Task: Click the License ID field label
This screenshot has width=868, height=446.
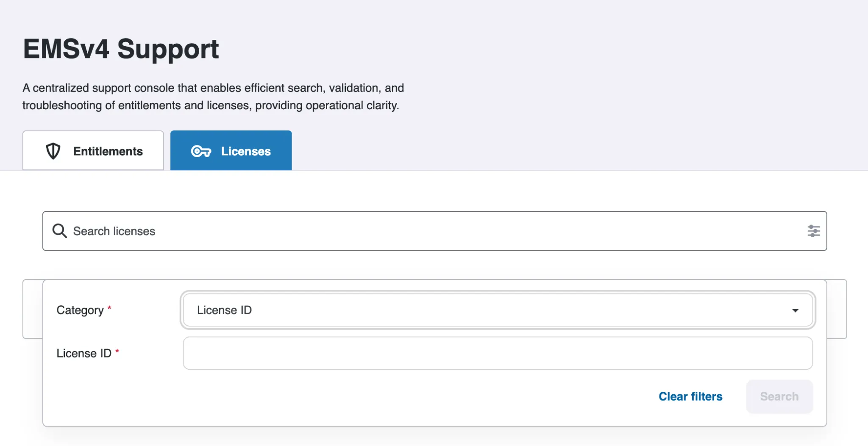Action: coord(84,353)
